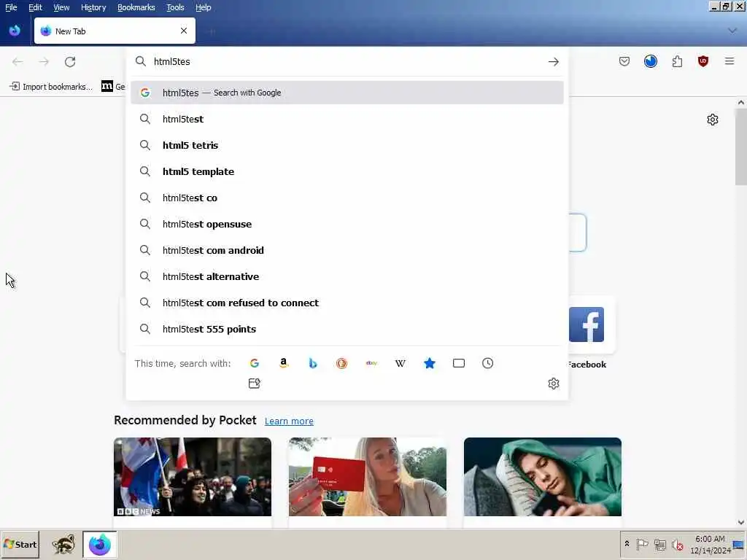Click the page vertical scrollbar thumb

click(741, 147)
